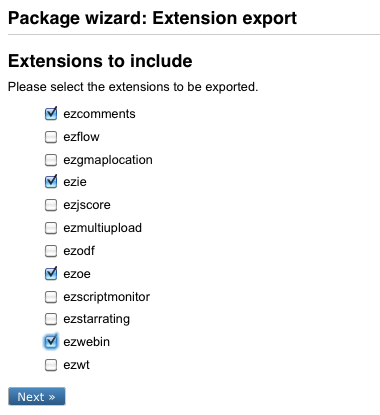Uncheck the ezcomments checkbox
The image size is (380, 415).
(x=51, y=114)
